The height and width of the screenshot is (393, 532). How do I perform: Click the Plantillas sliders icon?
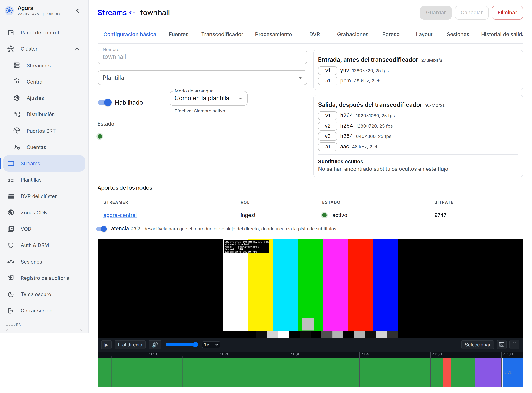(x=11, y=180)
